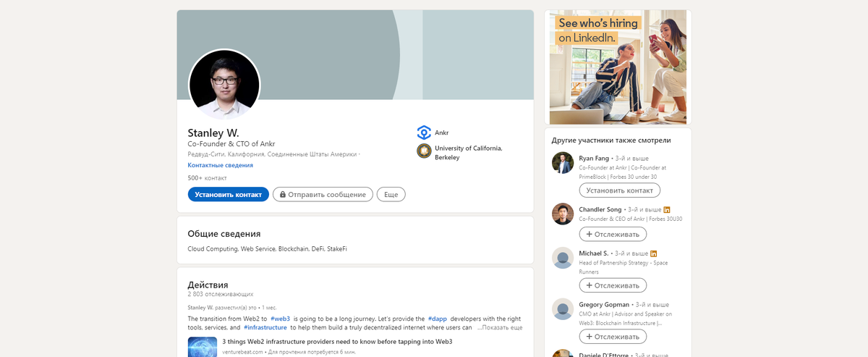Open the VentureBeat article thumbnail
This screenshot has width=868, height=357.
point(203,346)
